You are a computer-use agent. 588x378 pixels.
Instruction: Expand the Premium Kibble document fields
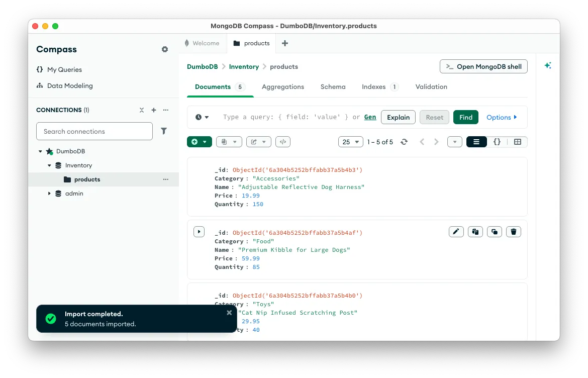[x=199, y=232]
